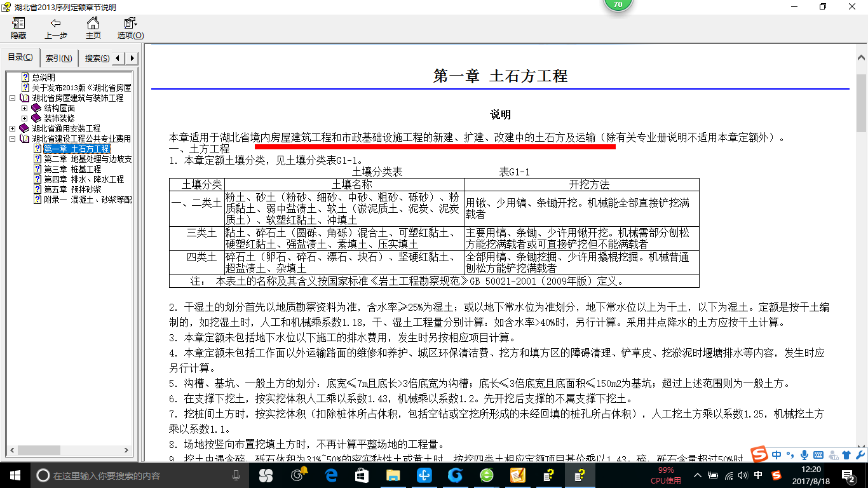
Task: Click the 第一章 土石方工程 heading
Action: [x=500, y=76]
